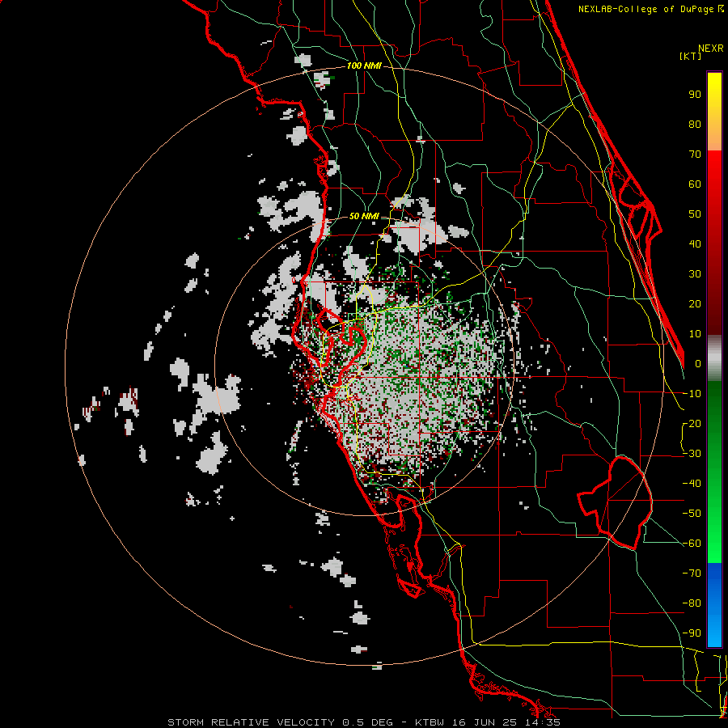Click the -40 scale value

pos(692,484)
